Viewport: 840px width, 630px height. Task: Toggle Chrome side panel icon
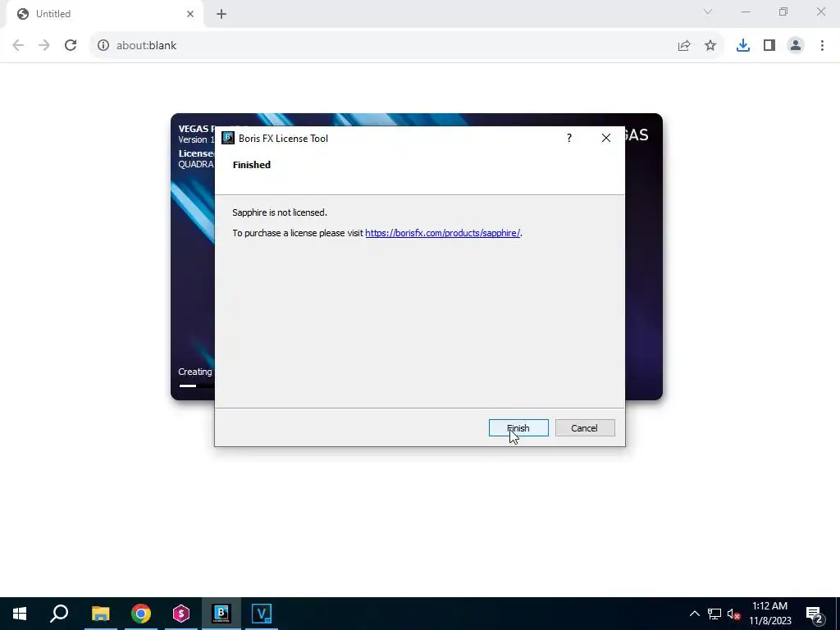click(769, 46)
